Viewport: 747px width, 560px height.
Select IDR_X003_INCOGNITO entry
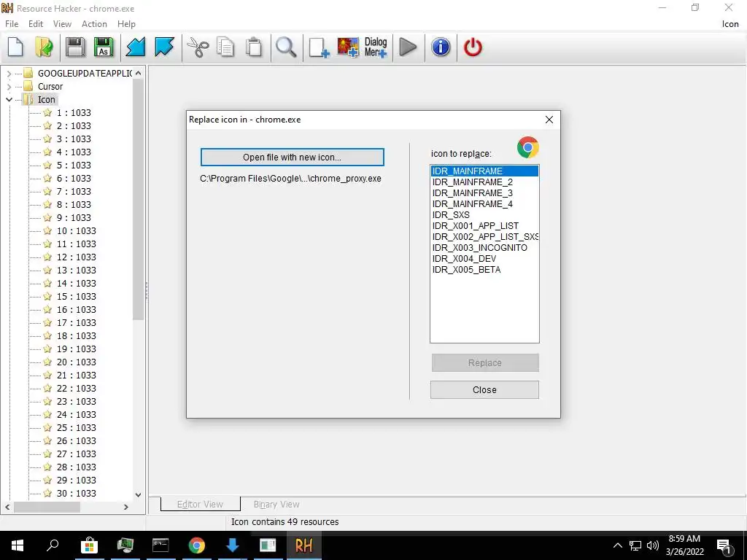tap(484, 248)
